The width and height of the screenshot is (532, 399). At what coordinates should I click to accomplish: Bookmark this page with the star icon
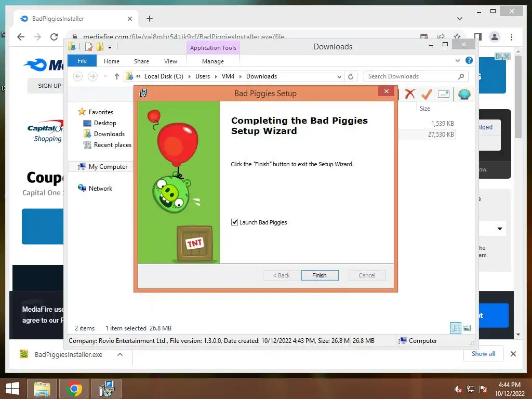457,36
